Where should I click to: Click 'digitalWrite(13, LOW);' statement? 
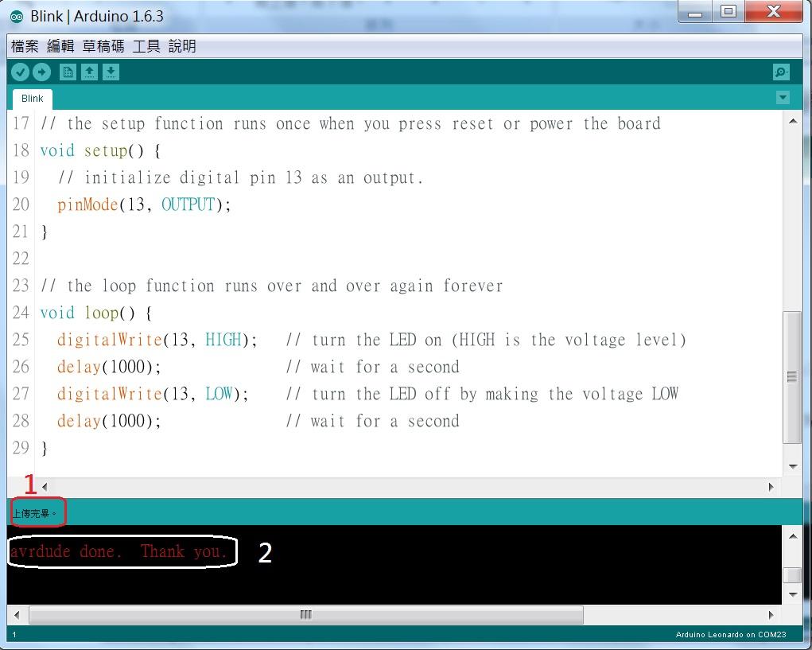[153, 394]
